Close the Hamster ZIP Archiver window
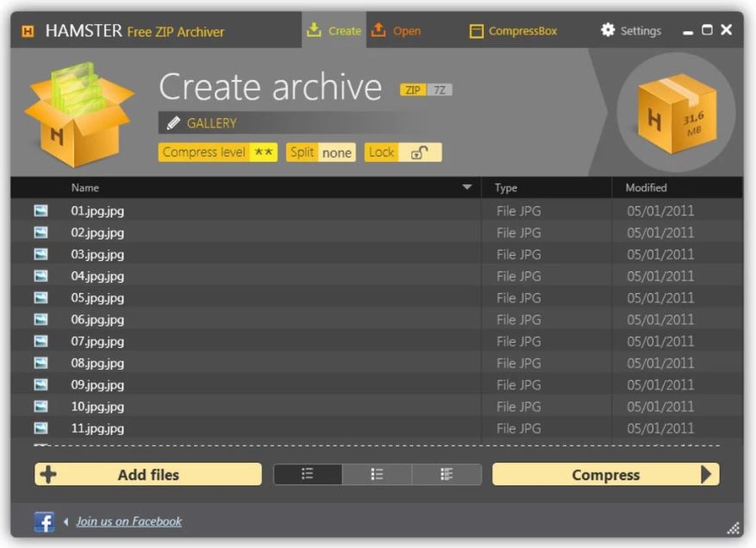 click(726, 30)
